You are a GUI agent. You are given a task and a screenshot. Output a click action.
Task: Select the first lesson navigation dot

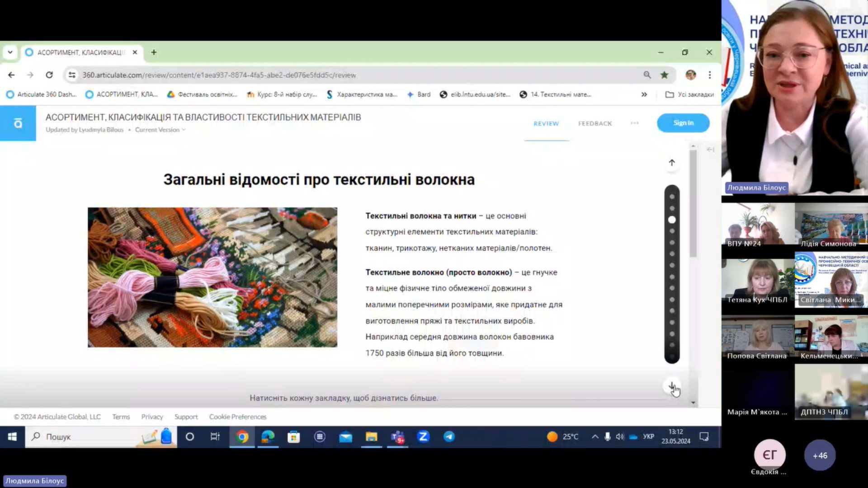(672, 197)
